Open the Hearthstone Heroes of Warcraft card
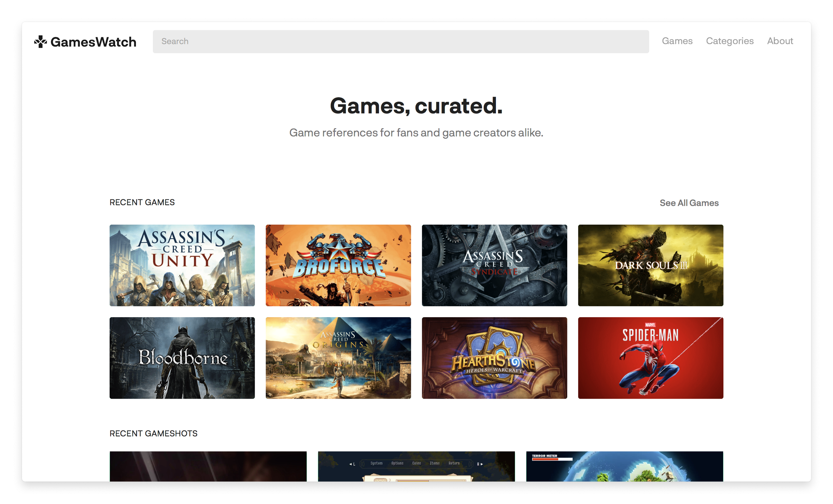The image size is (833, 504). pos(494,358)
